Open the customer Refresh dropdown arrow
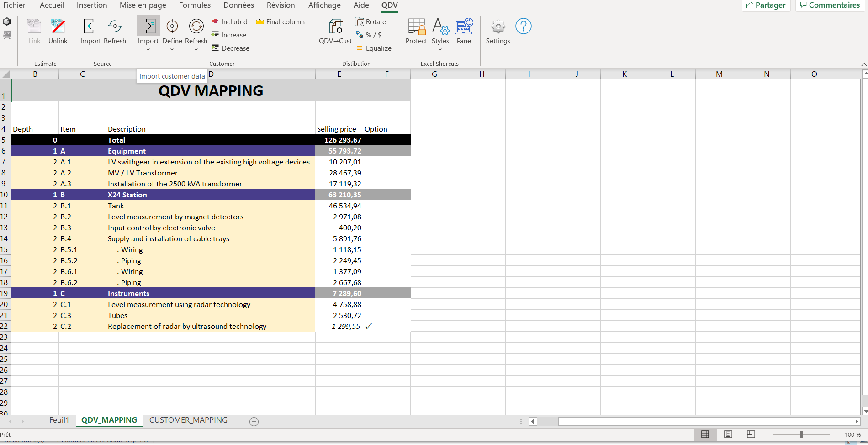The width and height of the screenshot is (868, 445). pos(196,50)
